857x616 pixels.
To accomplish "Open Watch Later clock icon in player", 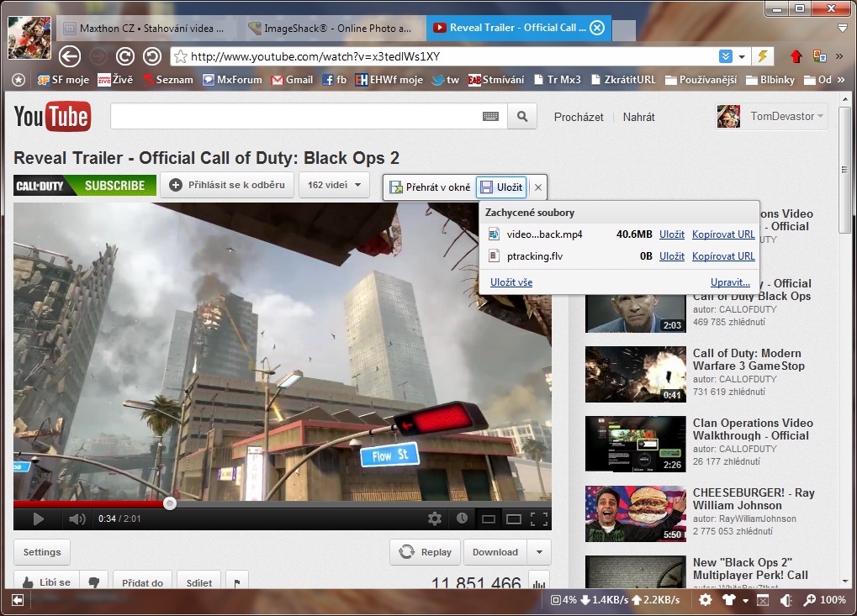I will (462, 519).
